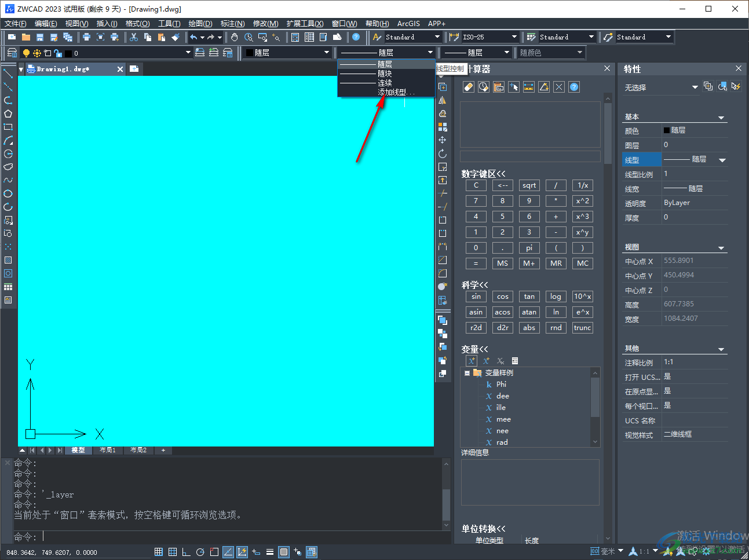The width and height of the screenshot is (749, 560).
Task: Toggle layer 0 lock icon
Action: pyautogui.click(x=57, y=53)
